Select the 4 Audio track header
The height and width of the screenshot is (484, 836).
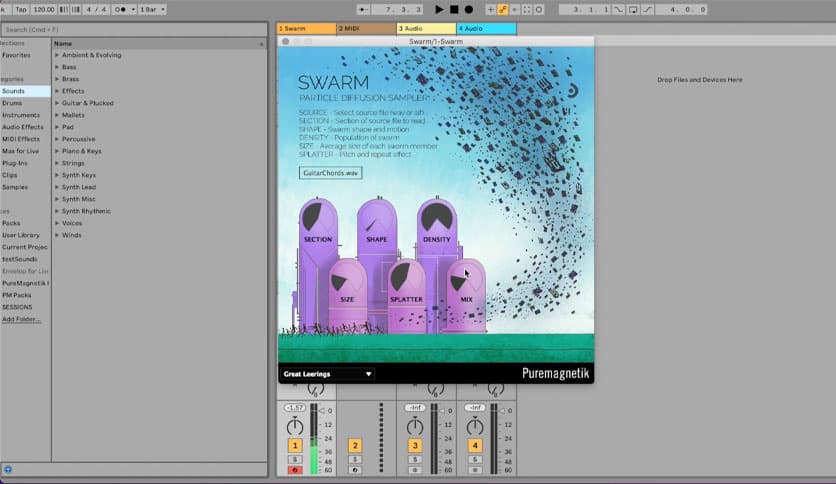point(486,28)
